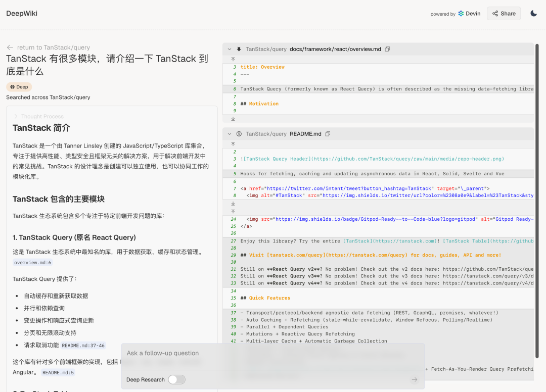This screenshot has width=546, height=392.
Task: Toggle dark mode moon icon
Action: pos(533,14)
